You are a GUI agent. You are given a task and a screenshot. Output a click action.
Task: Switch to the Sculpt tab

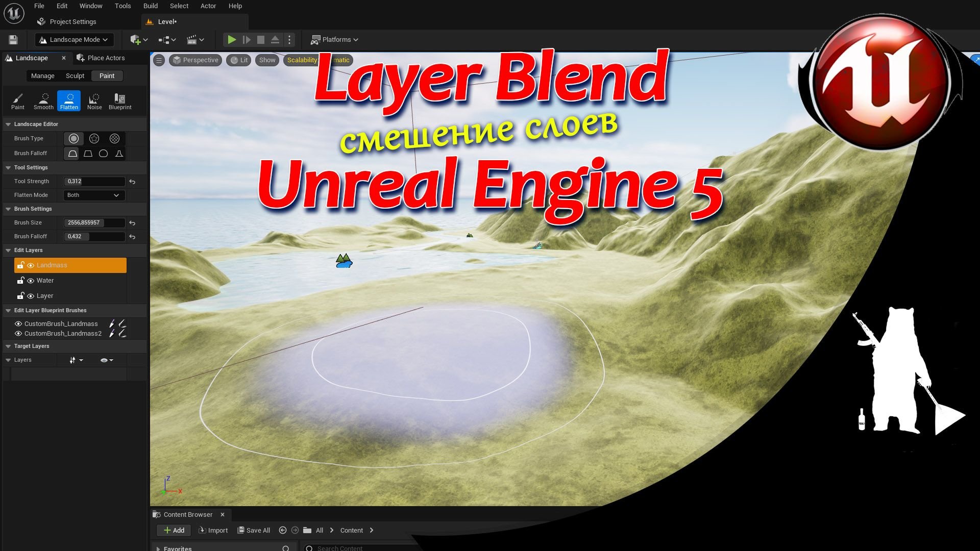click(75, 76)
